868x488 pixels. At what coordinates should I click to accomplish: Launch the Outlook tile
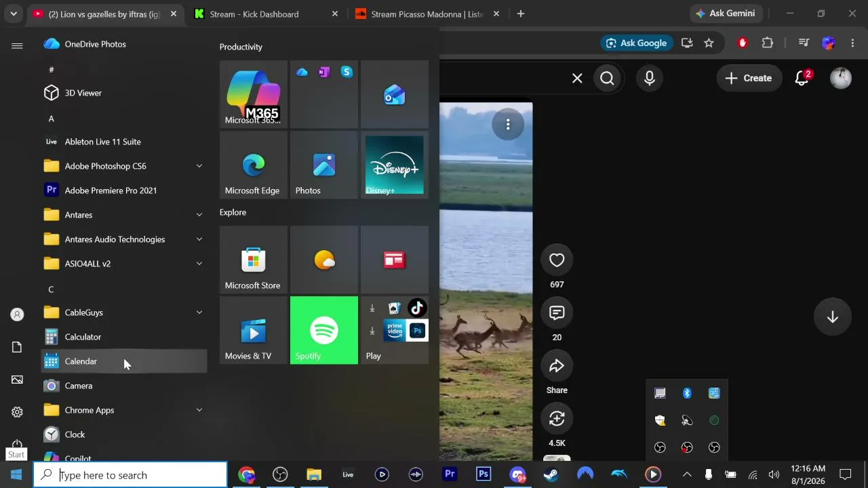(x=395, y=94)
